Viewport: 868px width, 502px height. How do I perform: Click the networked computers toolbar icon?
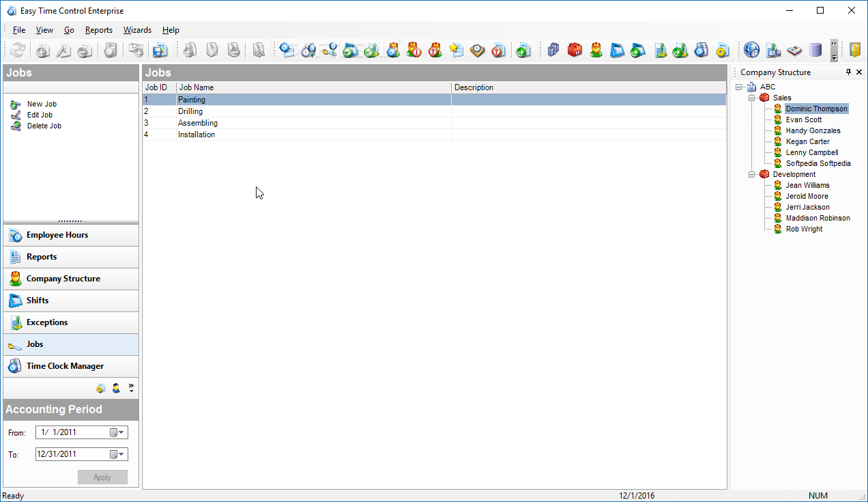pos(773,50)
